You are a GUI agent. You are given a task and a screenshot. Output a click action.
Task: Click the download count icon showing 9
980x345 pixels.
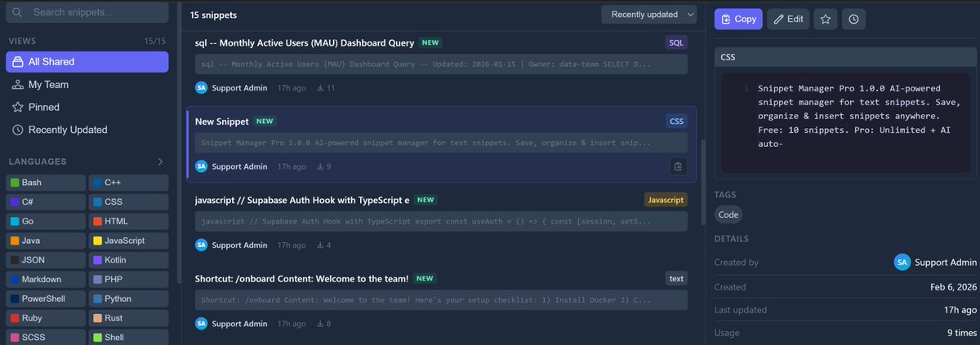tap(320, 166)
